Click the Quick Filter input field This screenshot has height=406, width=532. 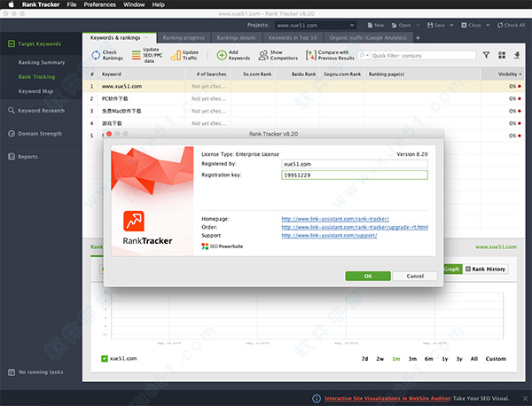pyautogui.click(x=423, y=55)
